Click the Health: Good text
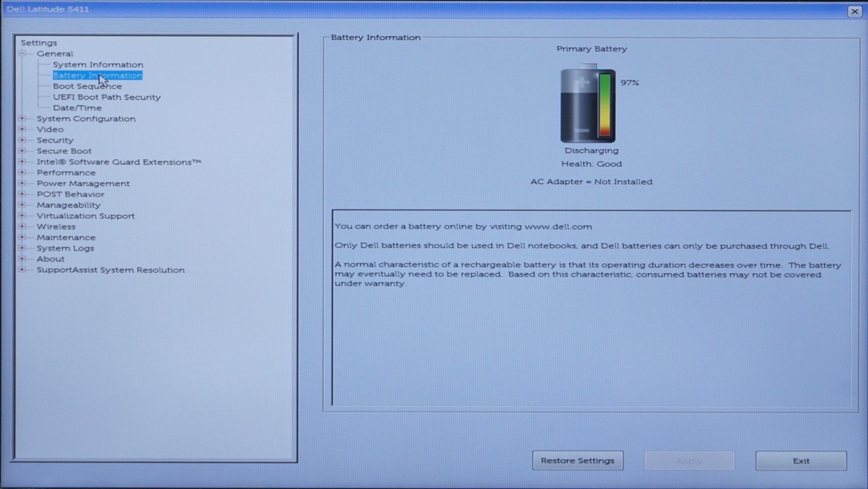This screenshot has width=868, height=489. pos(591,164)
